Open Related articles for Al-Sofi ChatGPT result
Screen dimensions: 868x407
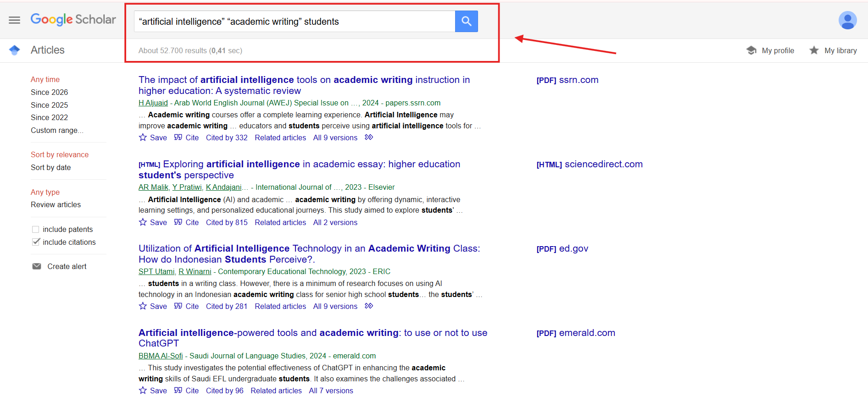point(276,390)
